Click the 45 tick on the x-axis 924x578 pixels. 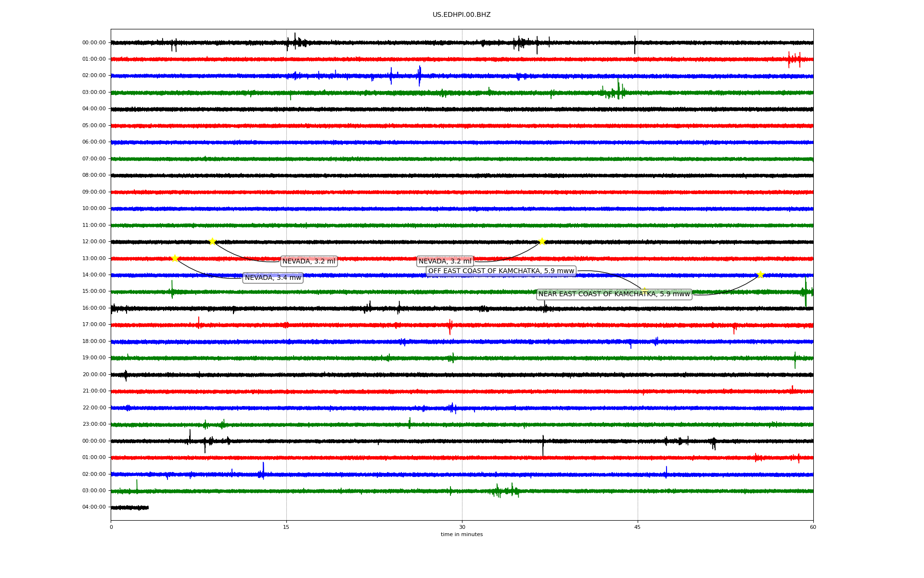[638, 527]
